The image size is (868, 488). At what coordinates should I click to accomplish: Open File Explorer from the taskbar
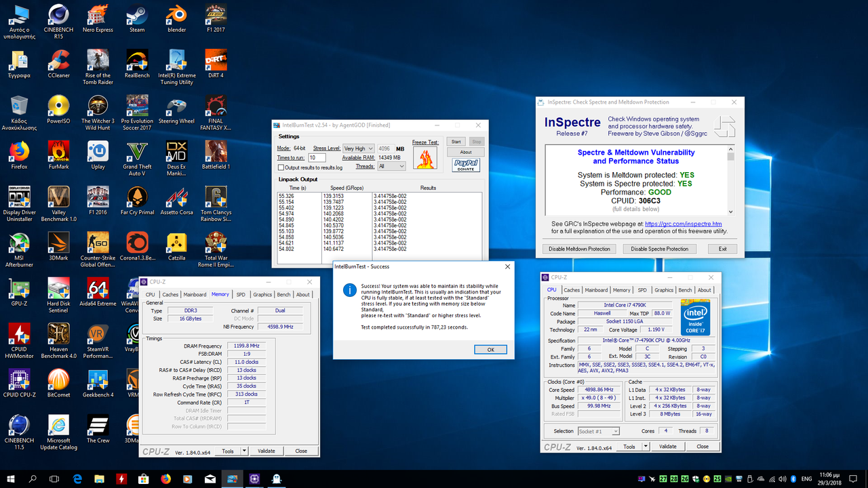coord(100,479)
